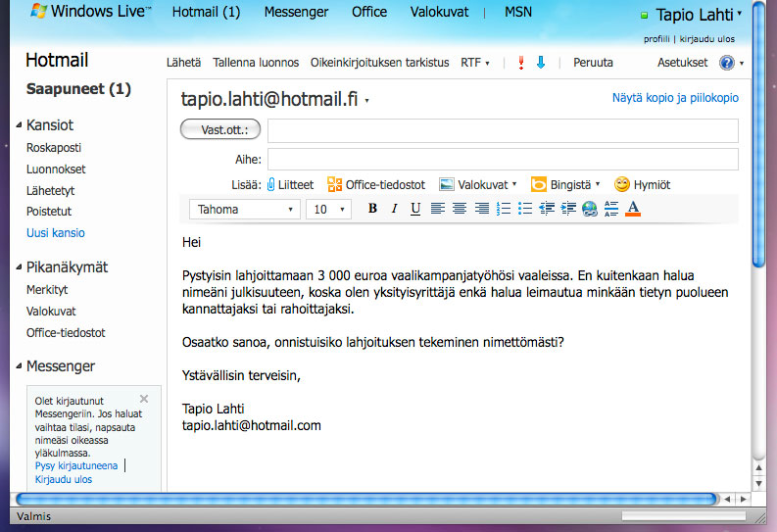Run Oikeinkirjoituksen tarkistus spell check
Screen dimensions: 777x532
[x=379, y=63]
